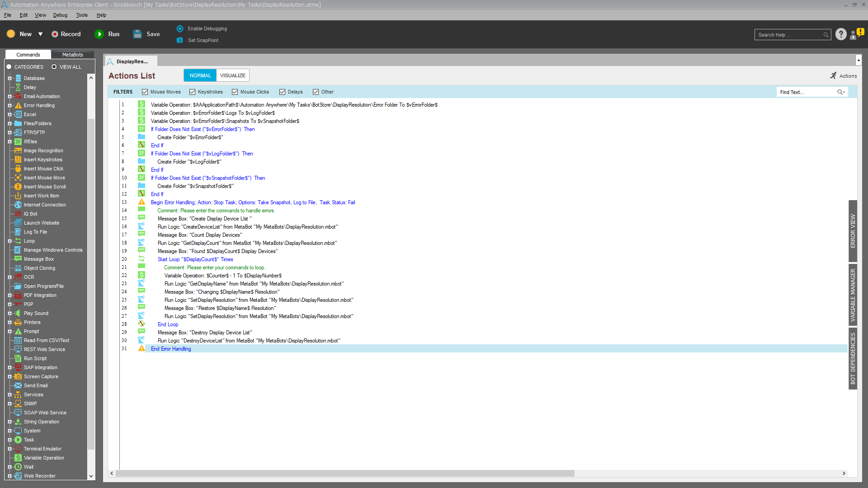Select the Message Box command icon
Image resolution: width=868 pixels, height=488 pixels.
click(18, 259)
